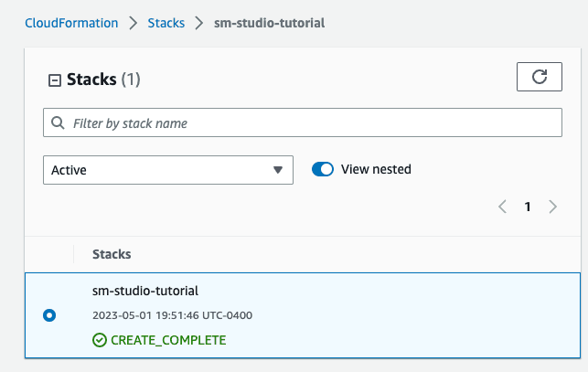This screenshot has width=588, height=372.
Task: Focus the Filter by stack name field
Action: pyautogui.click(x=311, y=122)
